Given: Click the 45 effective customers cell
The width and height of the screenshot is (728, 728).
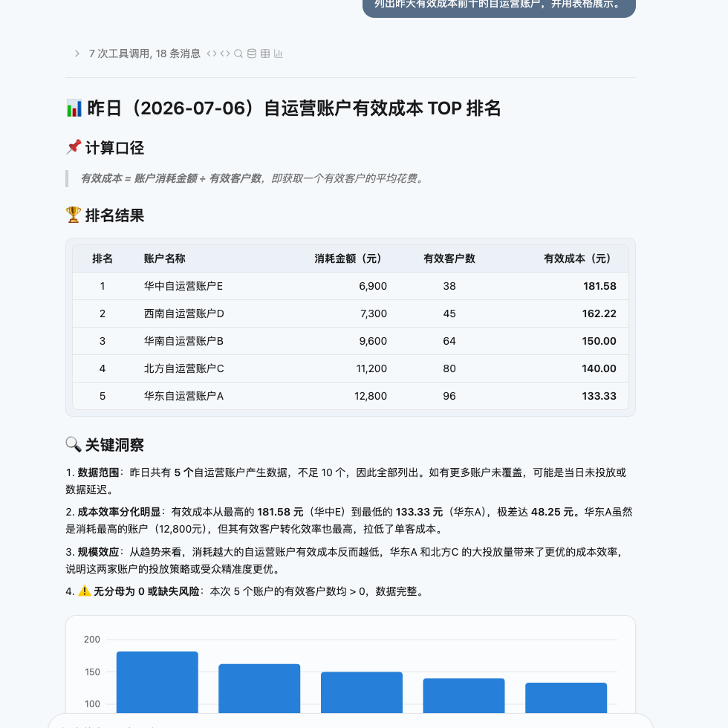Looking at the screenshot, I should pos(449,313).
